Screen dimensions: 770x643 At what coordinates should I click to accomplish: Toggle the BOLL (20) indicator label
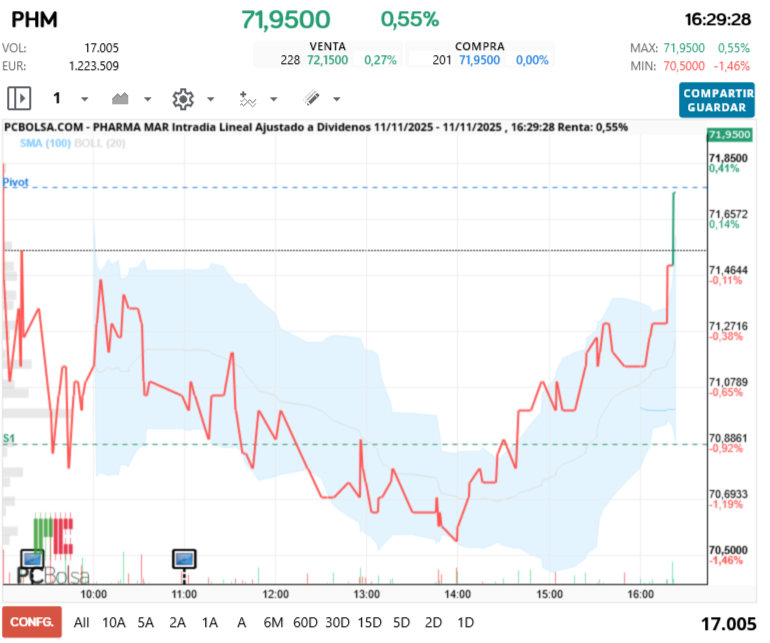pyautogui.click(x=100, y=143)
